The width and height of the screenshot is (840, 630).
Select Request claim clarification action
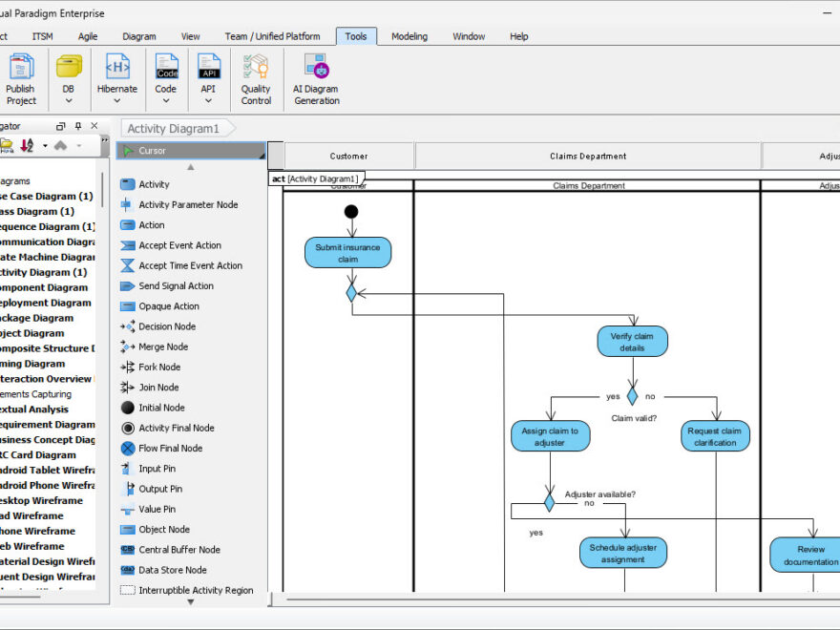tap(715, 436)
